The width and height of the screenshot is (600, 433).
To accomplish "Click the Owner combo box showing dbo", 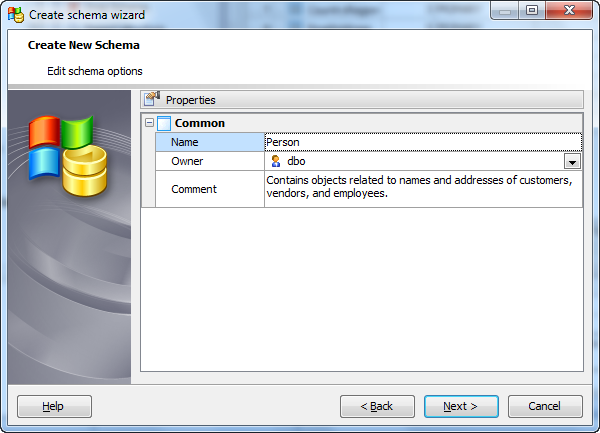I will coord(415,161).
